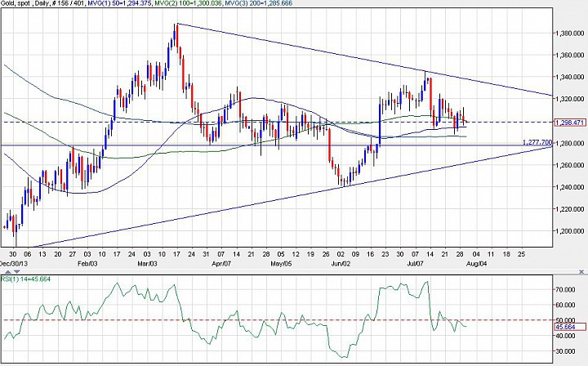Click the MVG(1) 50=1,294.375 label

[119, 3]
